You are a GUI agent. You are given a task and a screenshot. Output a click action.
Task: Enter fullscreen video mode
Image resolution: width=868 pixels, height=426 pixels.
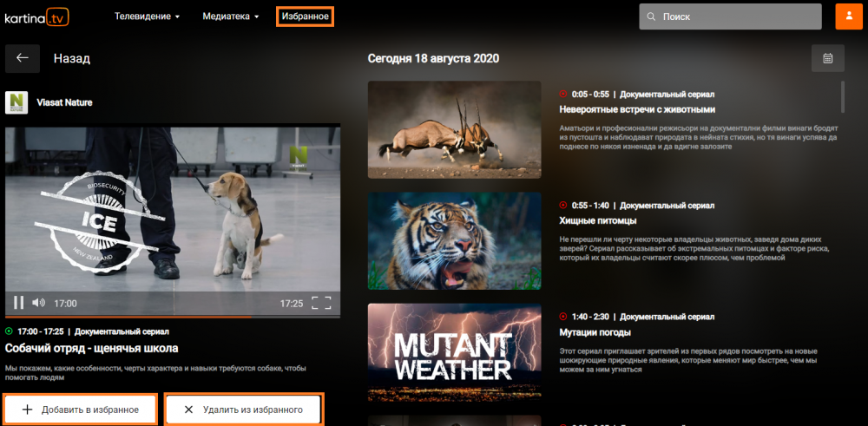[x=321, y=303]
